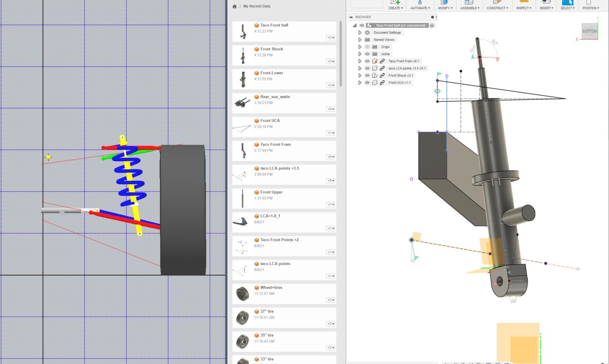The height and width of the screenshot is (364, 609).
Task: Click the Construct plane icon in toolbar
Action: (498, 2)
